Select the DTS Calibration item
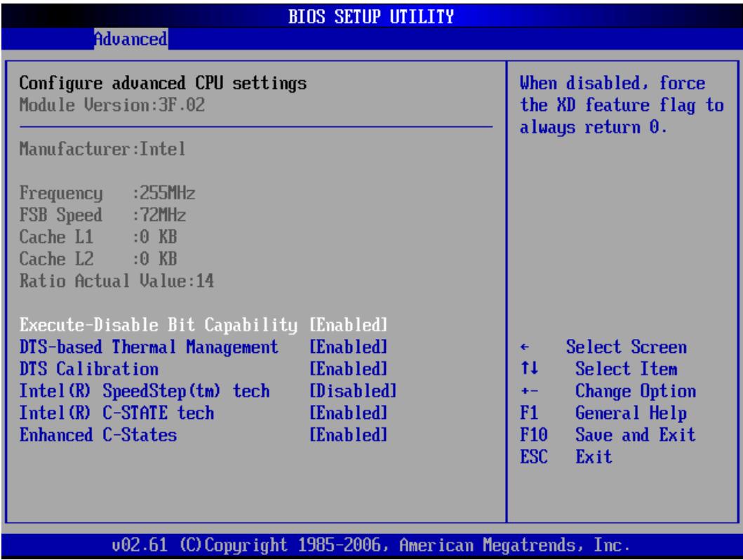This screenshot has width=743, height=560. pyautogui.click(x=89, y=368)
